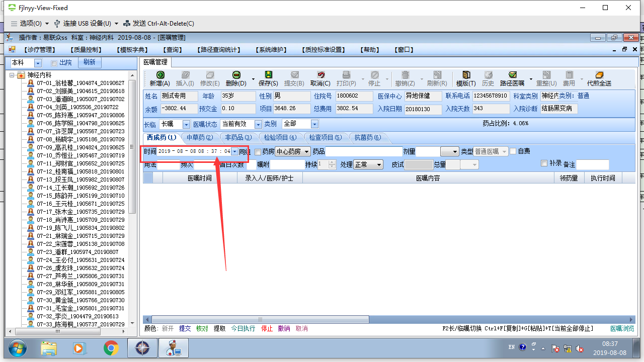Enable the 自费 self-pay checkbox
The image size is (644, 362).
[513, 151]
